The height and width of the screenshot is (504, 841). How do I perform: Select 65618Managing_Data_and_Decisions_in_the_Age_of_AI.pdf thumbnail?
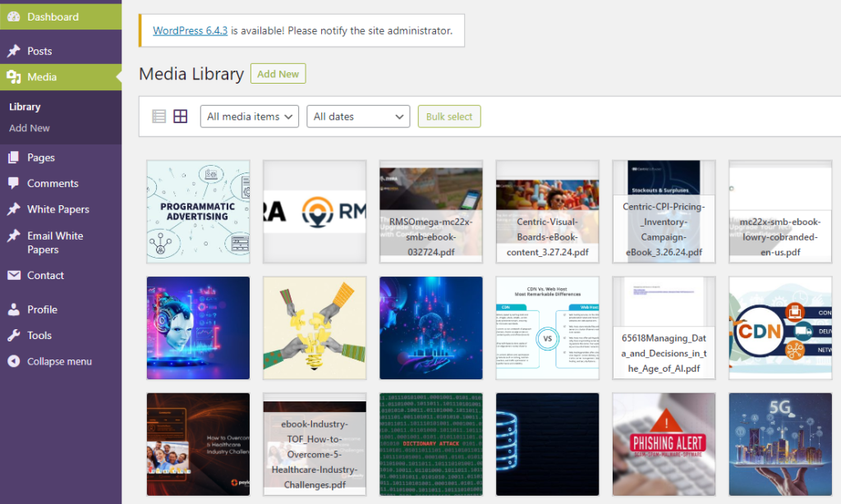(x=664, y=328)
